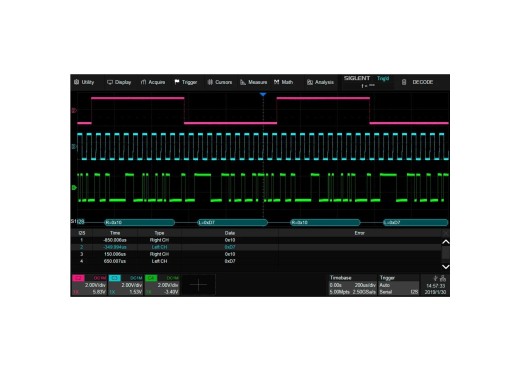Click the decode list down arrow

(x=445, y=267)
